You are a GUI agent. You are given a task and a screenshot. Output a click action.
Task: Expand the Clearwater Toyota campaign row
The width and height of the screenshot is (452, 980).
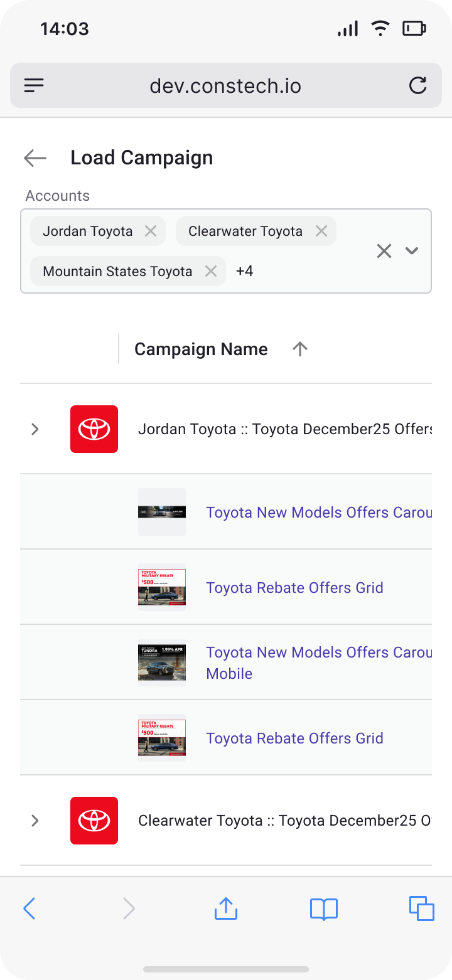(35, 821)
